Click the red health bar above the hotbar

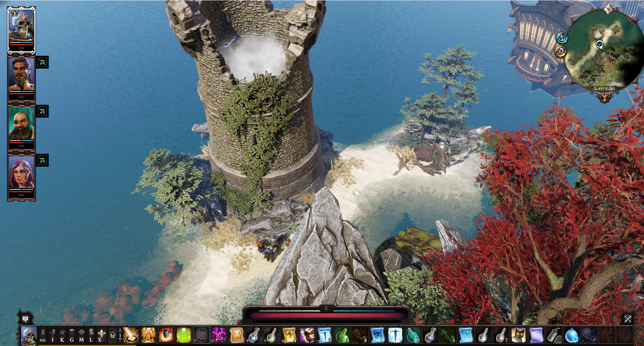click(326, 316)
